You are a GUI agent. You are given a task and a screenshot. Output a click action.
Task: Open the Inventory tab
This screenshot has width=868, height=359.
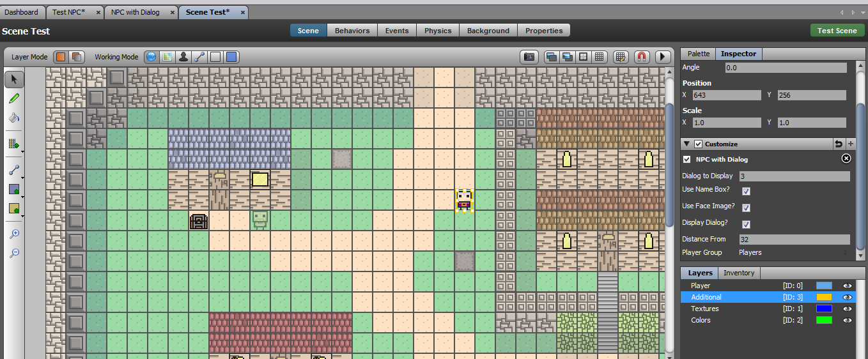739,273
